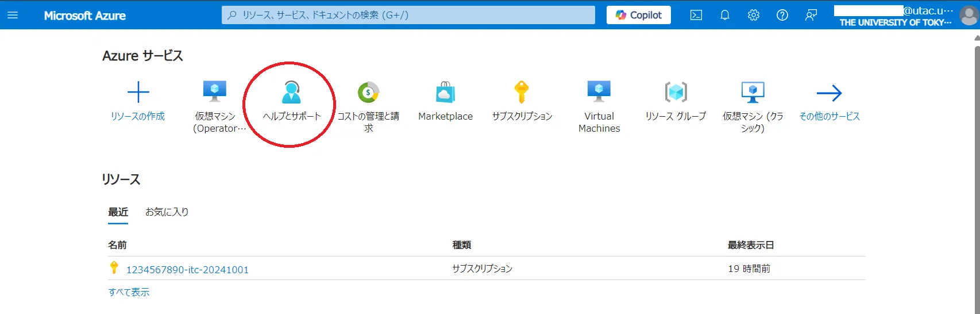Open subscription 1234567890-itc-20241001 link
The width and height of the screenshot is (980, 314).
[x=187, y=270]
